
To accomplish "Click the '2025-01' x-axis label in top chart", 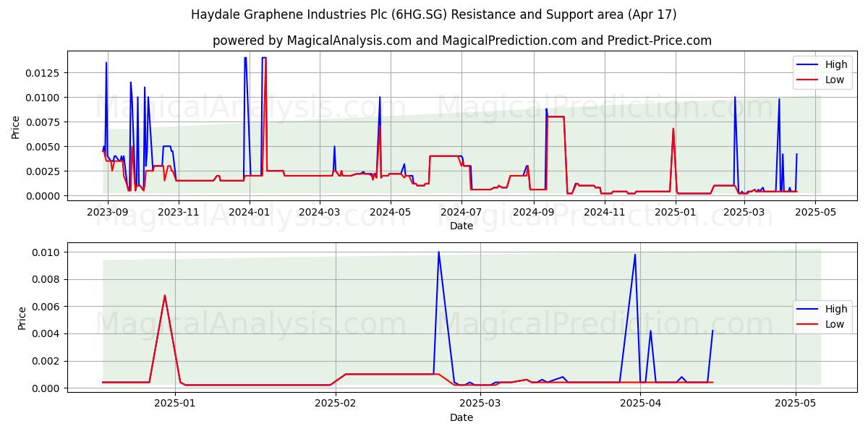I will coord(674,212).
